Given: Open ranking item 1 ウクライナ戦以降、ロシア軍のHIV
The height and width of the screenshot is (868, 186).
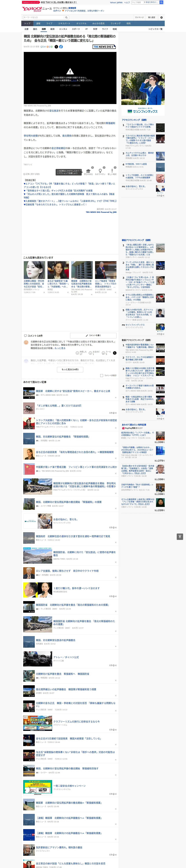Looking at the screenshot, I should tap(140, 126).
